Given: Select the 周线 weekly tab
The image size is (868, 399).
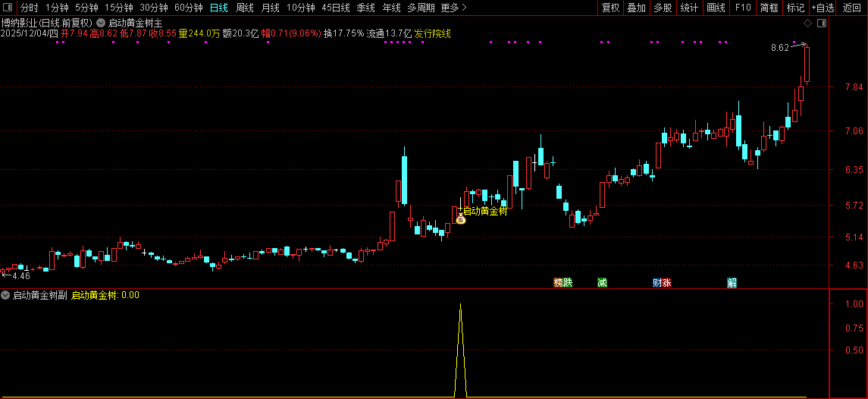Looking at the screenshot, I should (x=245, y=8).
